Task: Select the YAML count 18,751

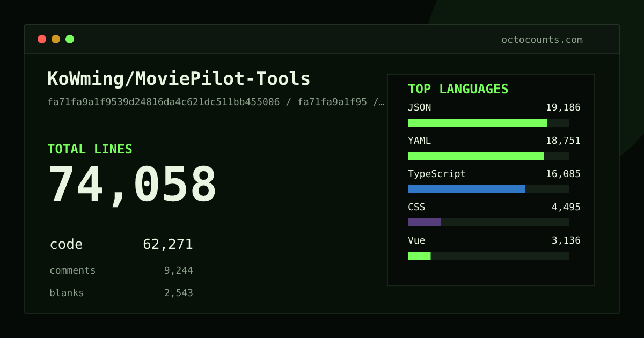Action: pos(563,141)
